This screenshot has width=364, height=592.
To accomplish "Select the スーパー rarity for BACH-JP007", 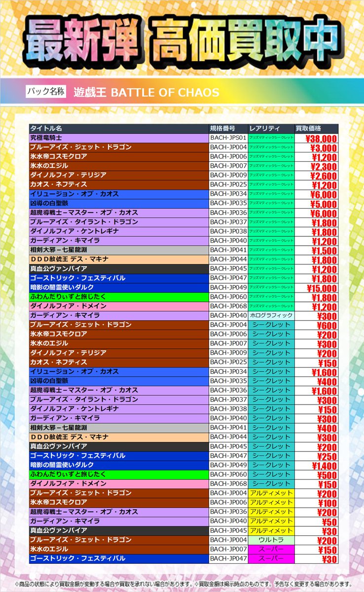I will point(271,549).
